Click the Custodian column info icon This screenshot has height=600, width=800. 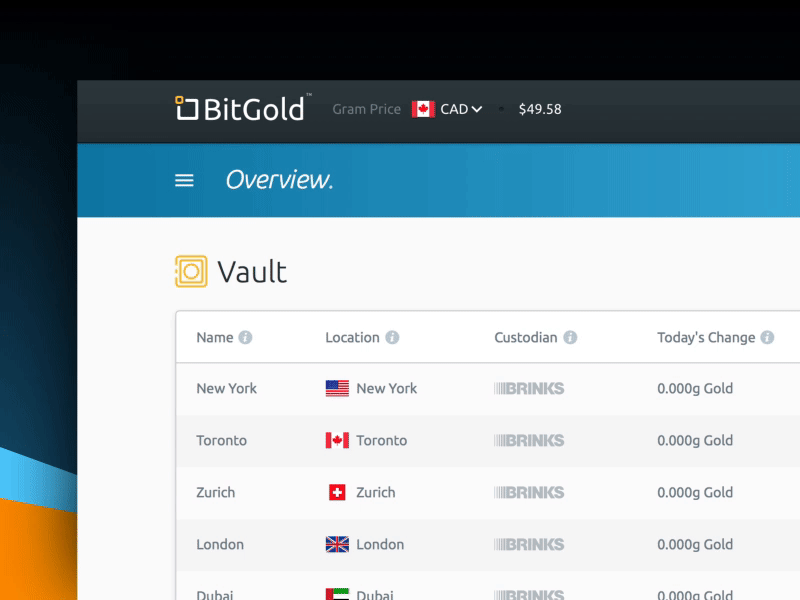(x=568, y=337)
